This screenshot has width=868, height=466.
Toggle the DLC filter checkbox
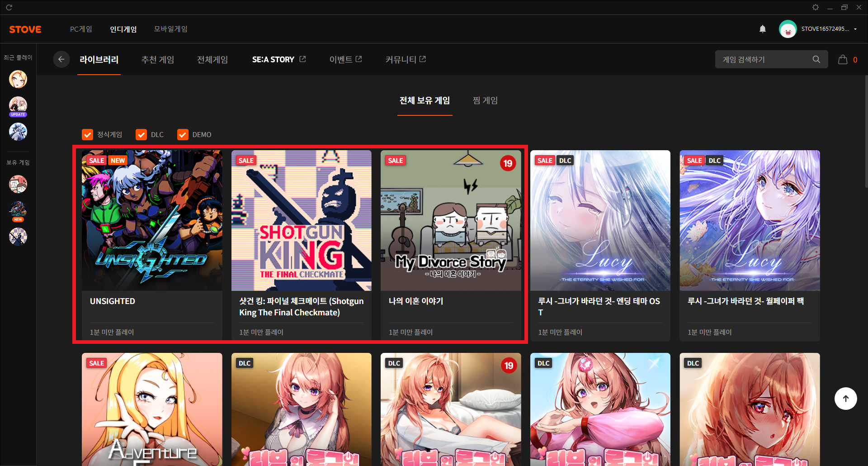(x=141, y=135)
